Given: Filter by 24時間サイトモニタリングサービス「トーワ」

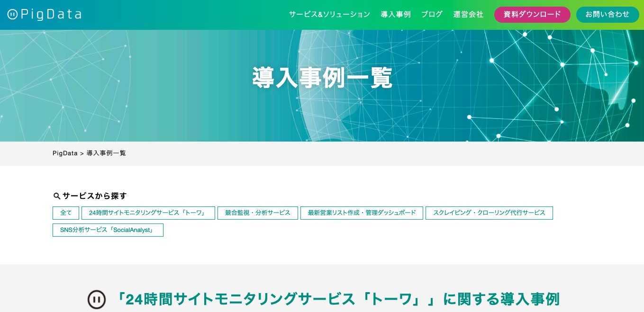Looking at the screenshot, I should (x=148, y=213).
